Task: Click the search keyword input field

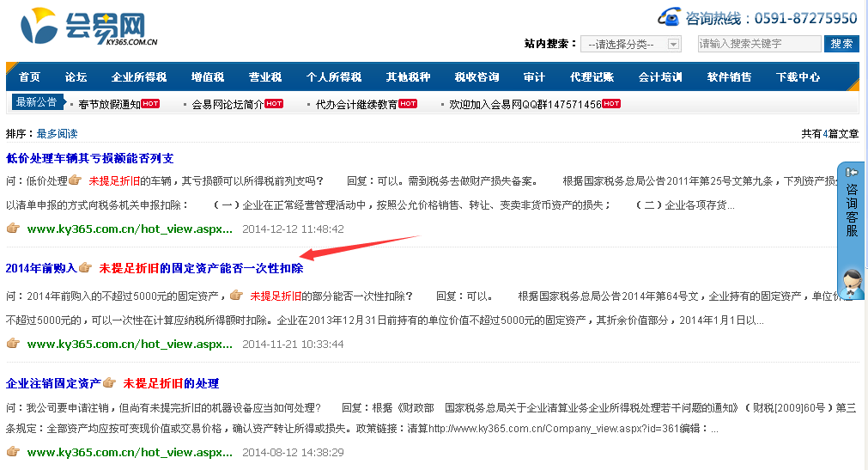Action: tap(759, 44)
